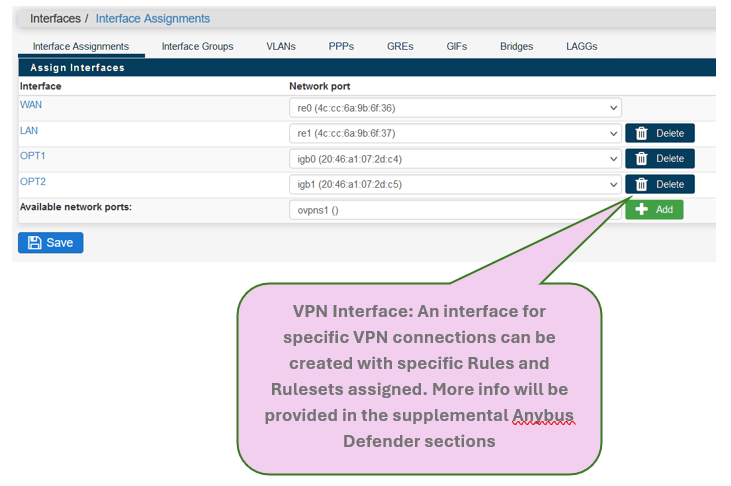The image size is (731, 486).
Task: Select the LAGGs tab
Action: [582, 47]
